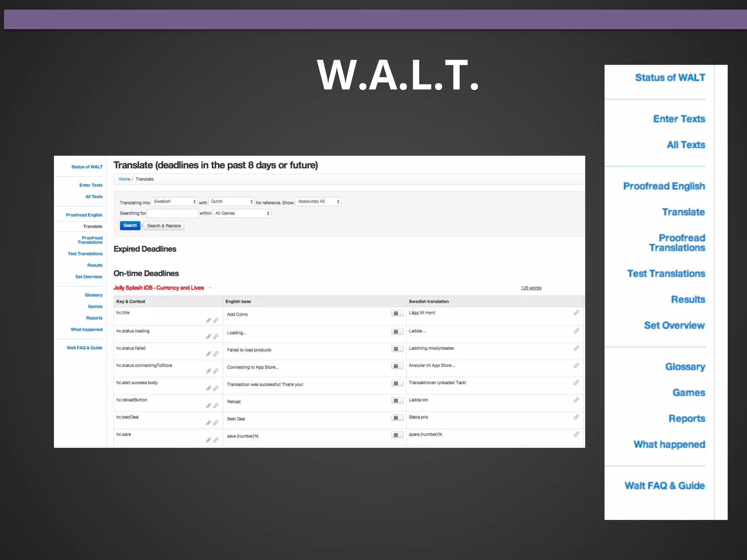
Task: Open 'All Texts' in small sidebar
Action: coord(94,197)
